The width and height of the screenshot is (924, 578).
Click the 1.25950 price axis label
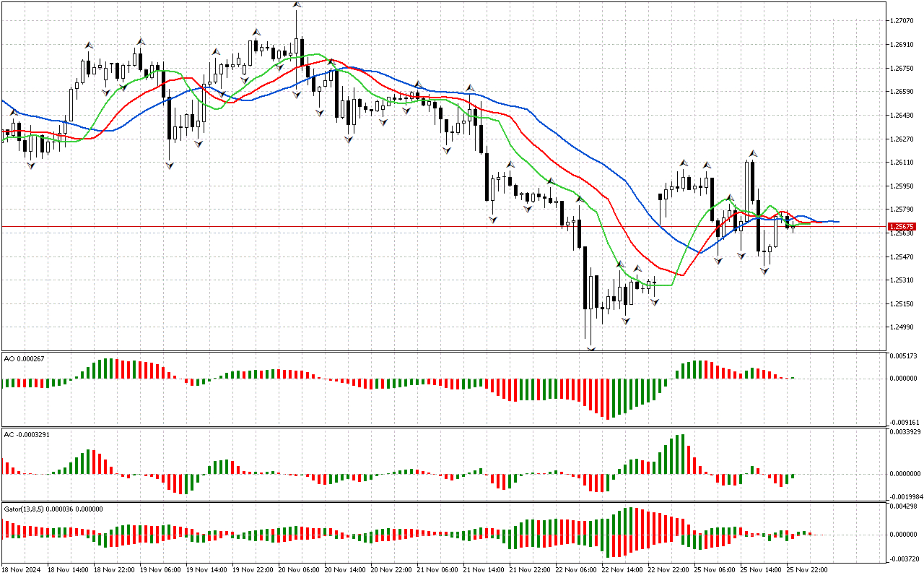[x=902, y=186]
